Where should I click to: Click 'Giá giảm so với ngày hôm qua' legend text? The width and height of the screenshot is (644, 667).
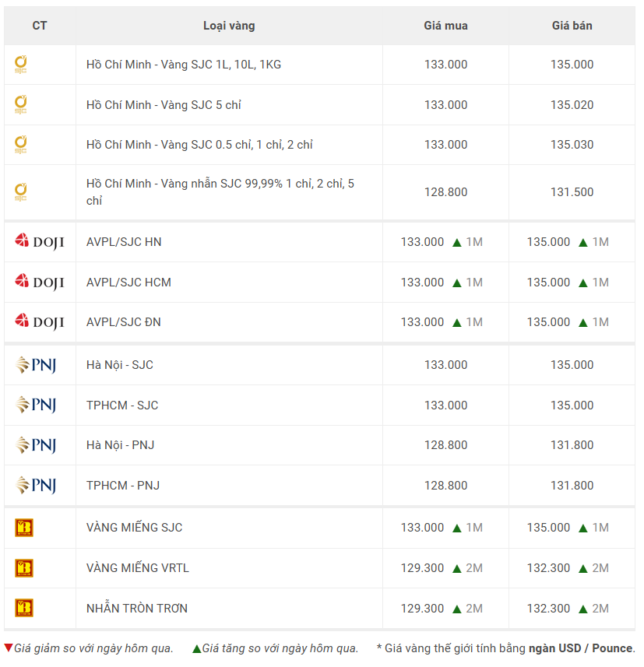93,648
